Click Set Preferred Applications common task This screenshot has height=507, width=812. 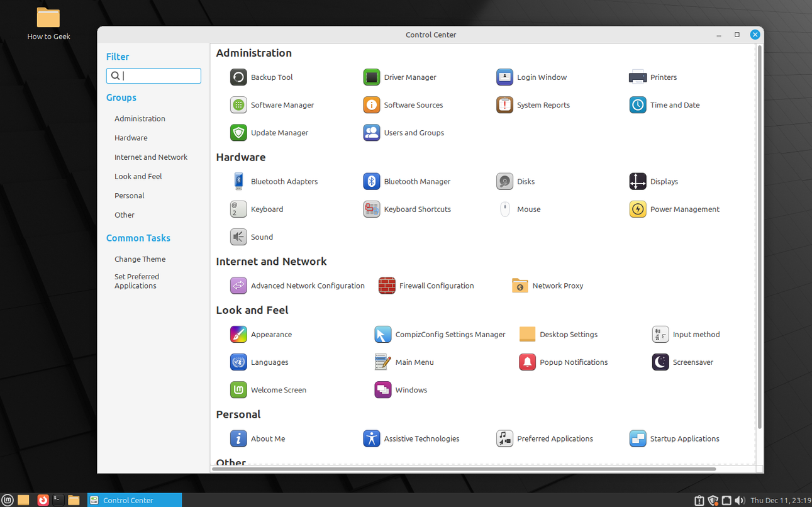click(x=137, y=281)
